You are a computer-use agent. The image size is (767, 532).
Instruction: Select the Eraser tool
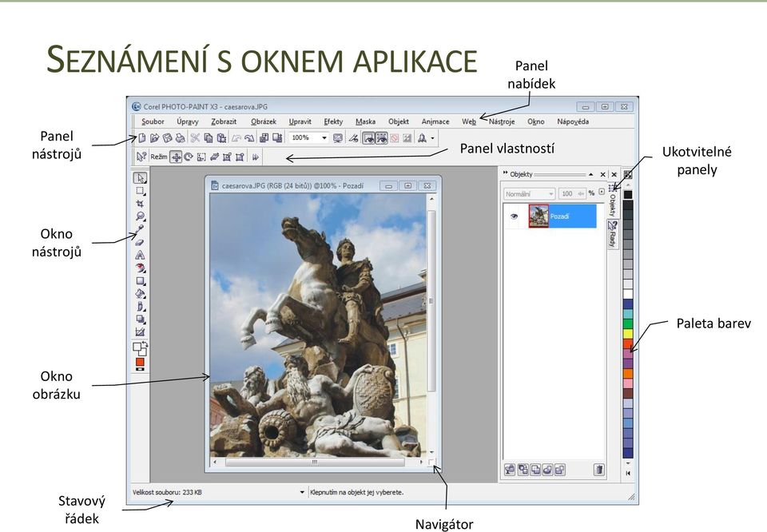pos(141,242)
